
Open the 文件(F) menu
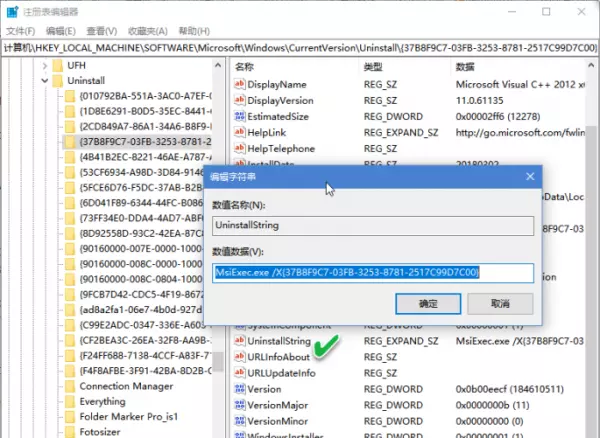point(20,31)
